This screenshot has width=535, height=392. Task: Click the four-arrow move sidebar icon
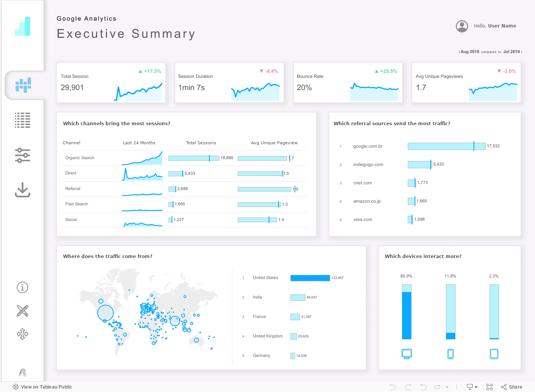[23, 334]
